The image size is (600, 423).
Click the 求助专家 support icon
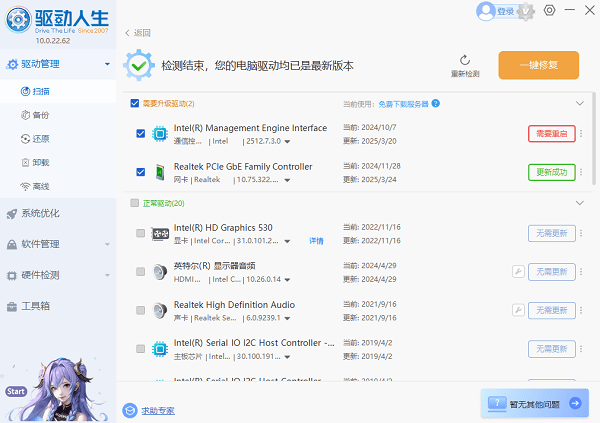pos(129,410)
